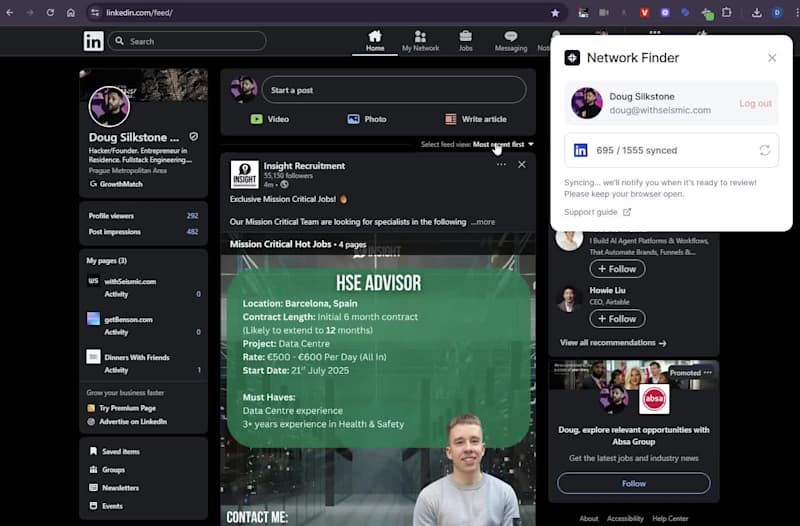Click the verification shield icon by name

193,137
